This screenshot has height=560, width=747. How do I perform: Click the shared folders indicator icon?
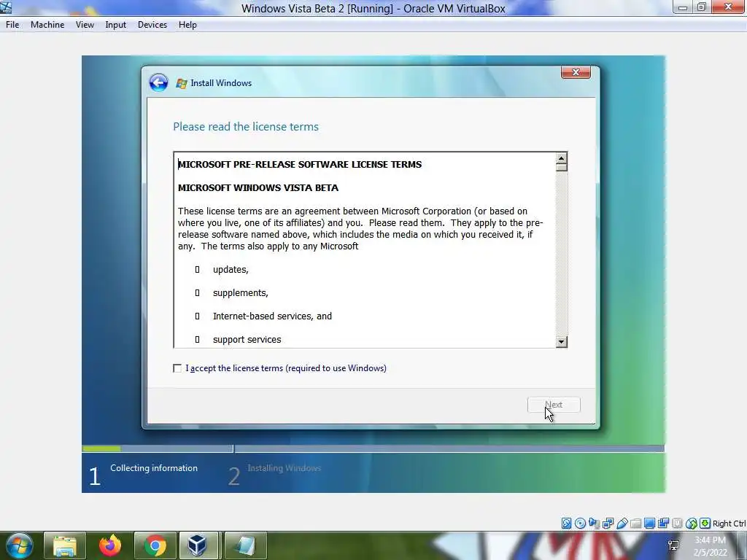tap(635, 524)
